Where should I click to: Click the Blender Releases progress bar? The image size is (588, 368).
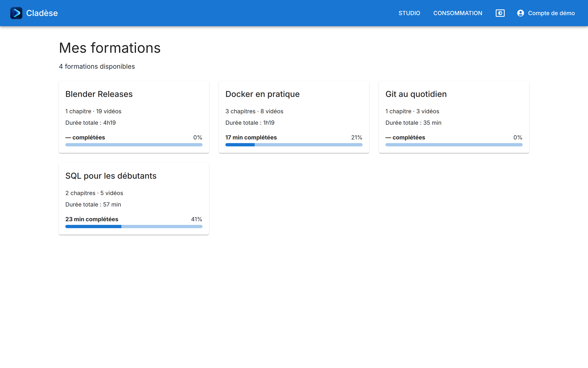pyautogui.click(x=134, y=145)
